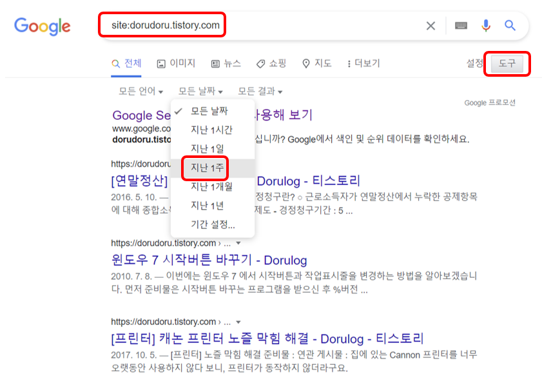This screenshot has height=392, width=542.
Task: Choose 지난 1주 in the date menu
Action: [213, 168]
